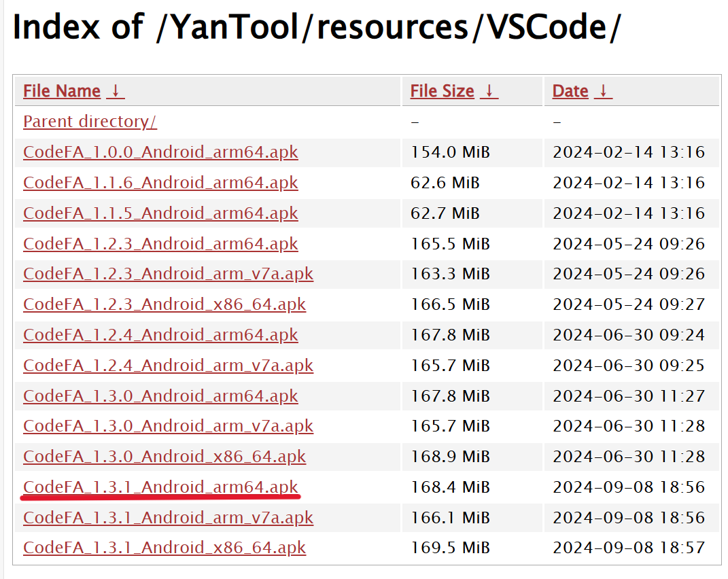Download CodeFA_1.2.3_Android_arm_v7a.apk

[168, 274]
